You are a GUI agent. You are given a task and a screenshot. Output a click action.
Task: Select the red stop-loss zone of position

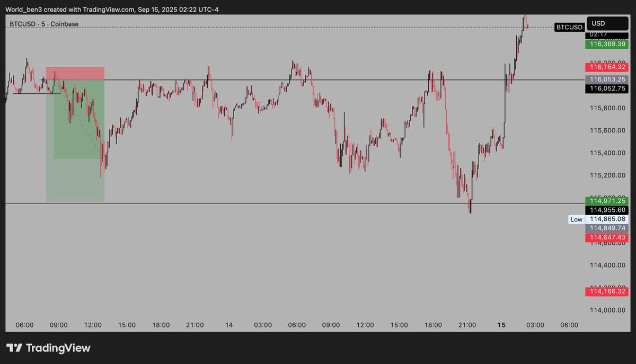pyautogui.click(x=75, y=73)
